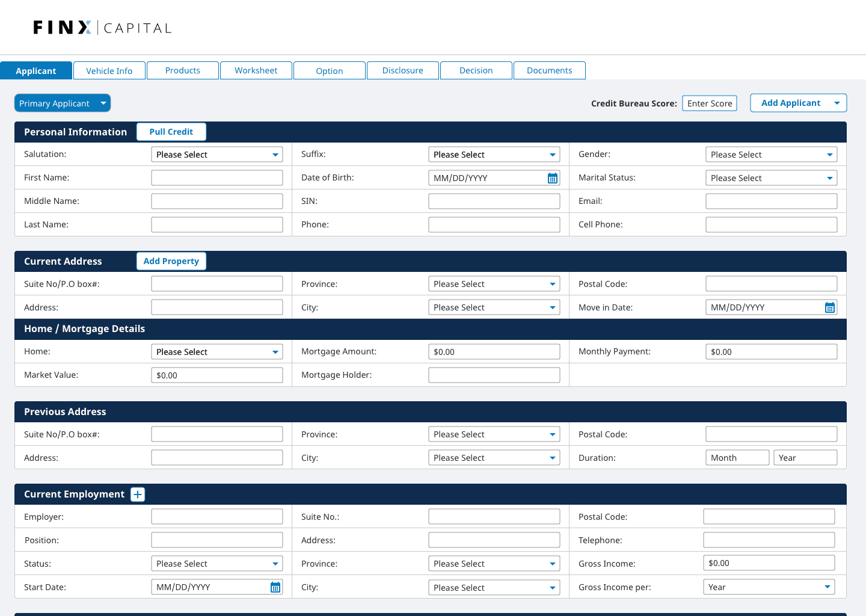The height and width of the screenshot is (616, 866).
Task: Focus the Current Address Address field
Action: 217,307
